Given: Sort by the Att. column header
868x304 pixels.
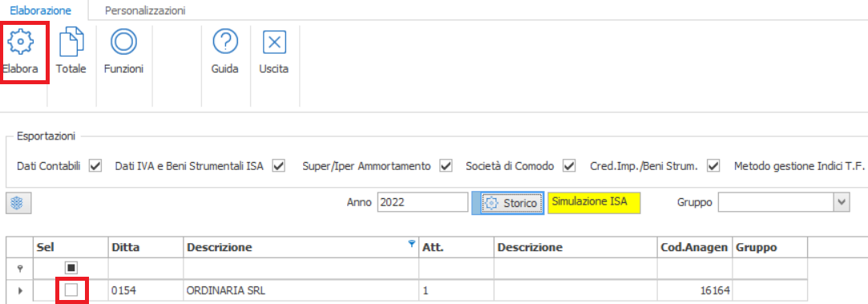Looking at the screenshot, I should [456, 248].
